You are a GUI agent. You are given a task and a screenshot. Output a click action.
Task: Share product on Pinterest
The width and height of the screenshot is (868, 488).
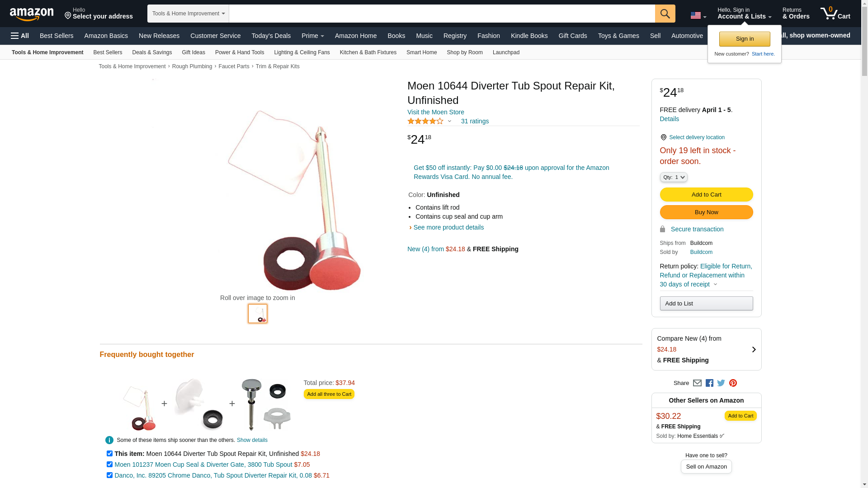(x=733, y=383)
